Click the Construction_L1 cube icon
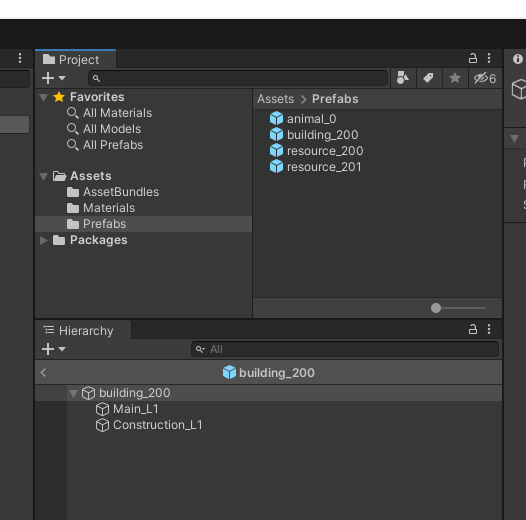This screenshot has width=526, height=520. [102, 425]
